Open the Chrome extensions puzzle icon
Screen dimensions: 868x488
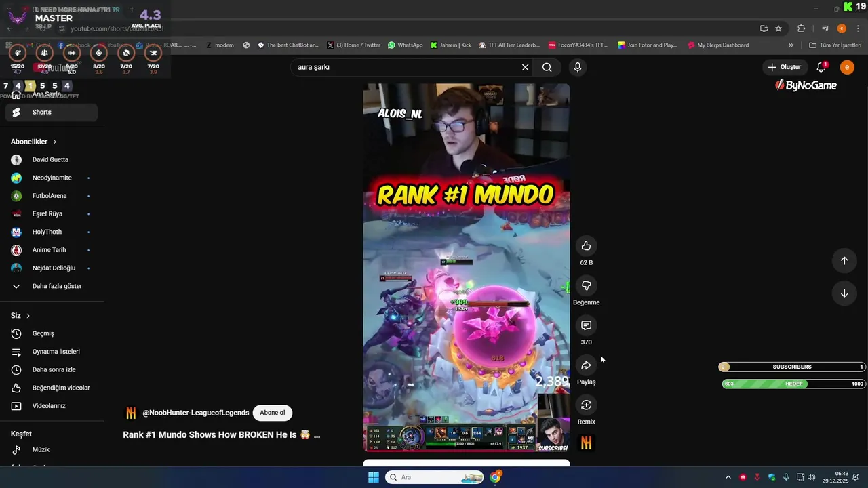[x=801, y=28]
